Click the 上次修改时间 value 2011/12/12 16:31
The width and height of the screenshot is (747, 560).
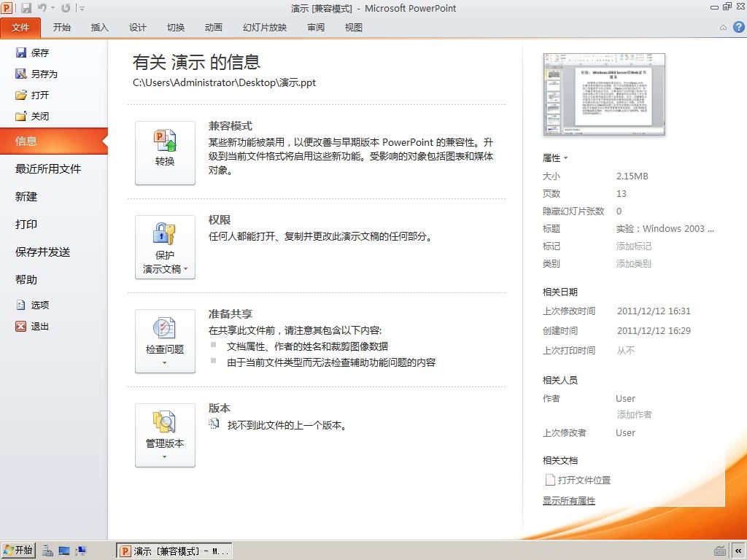(654, 311)
